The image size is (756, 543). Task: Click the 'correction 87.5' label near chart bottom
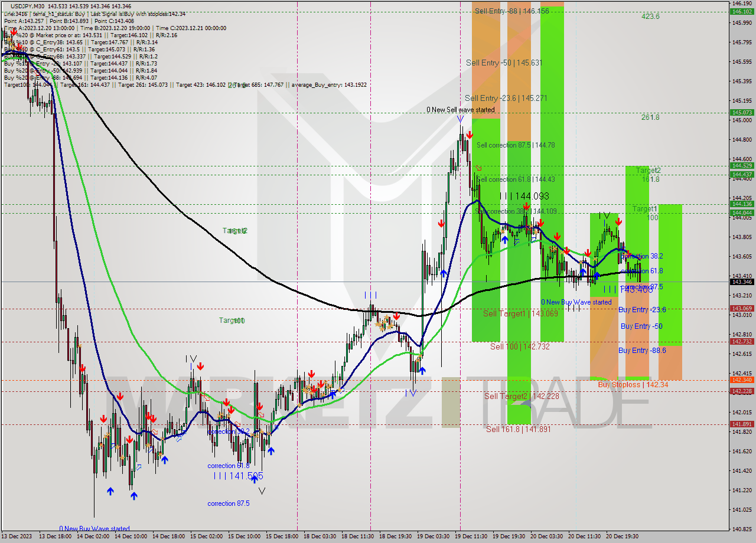229,503
